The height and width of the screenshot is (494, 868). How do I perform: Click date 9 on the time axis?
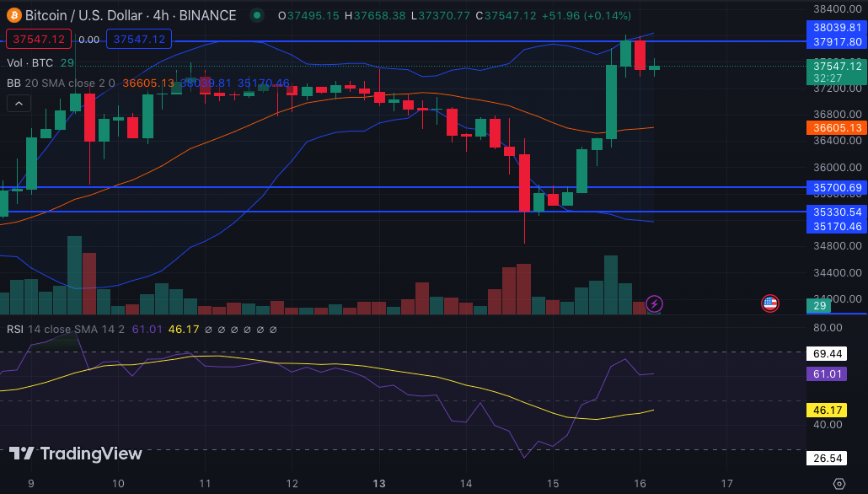[31, 484]
